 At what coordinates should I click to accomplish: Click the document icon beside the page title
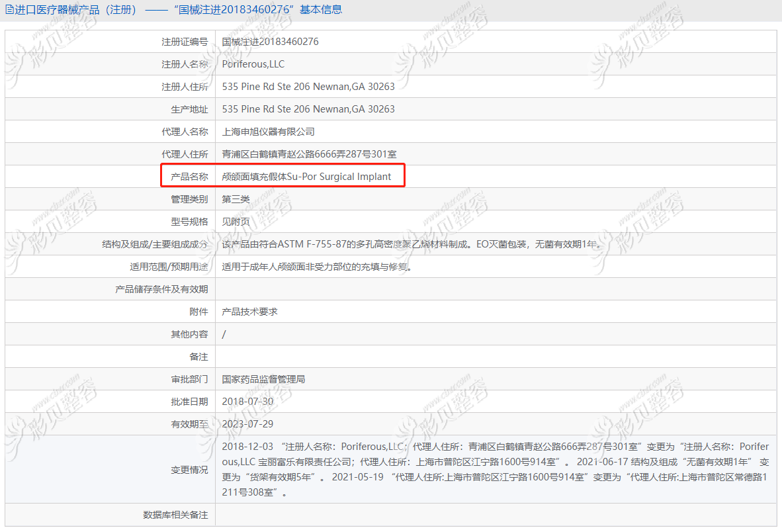pyautogui.click(x=9, y=9)
